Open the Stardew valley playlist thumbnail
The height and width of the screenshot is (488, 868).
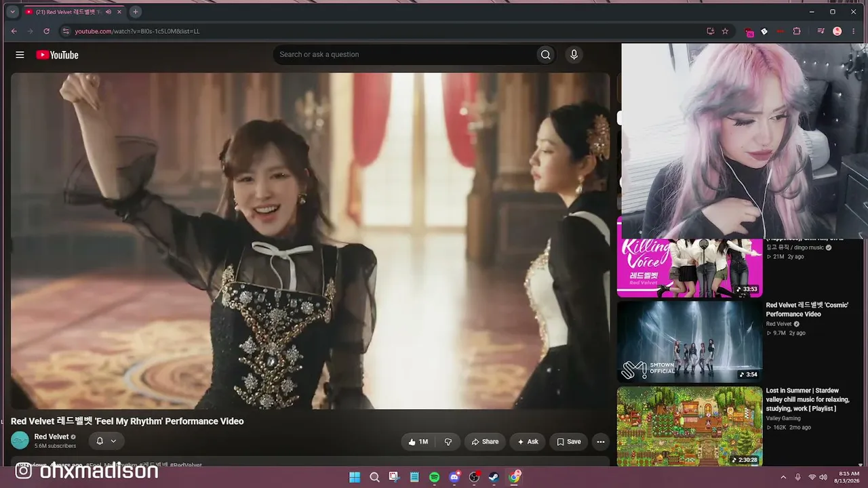[690, 427]
